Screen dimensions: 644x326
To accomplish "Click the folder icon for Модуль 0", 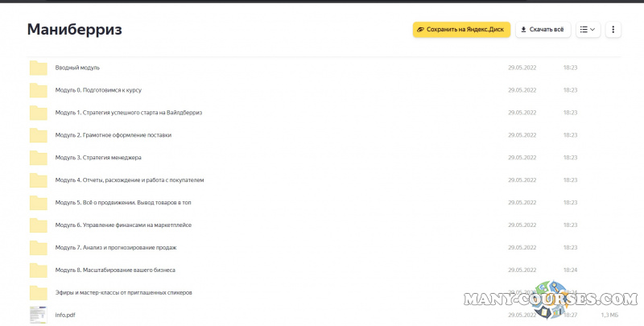I will [38, 90].
